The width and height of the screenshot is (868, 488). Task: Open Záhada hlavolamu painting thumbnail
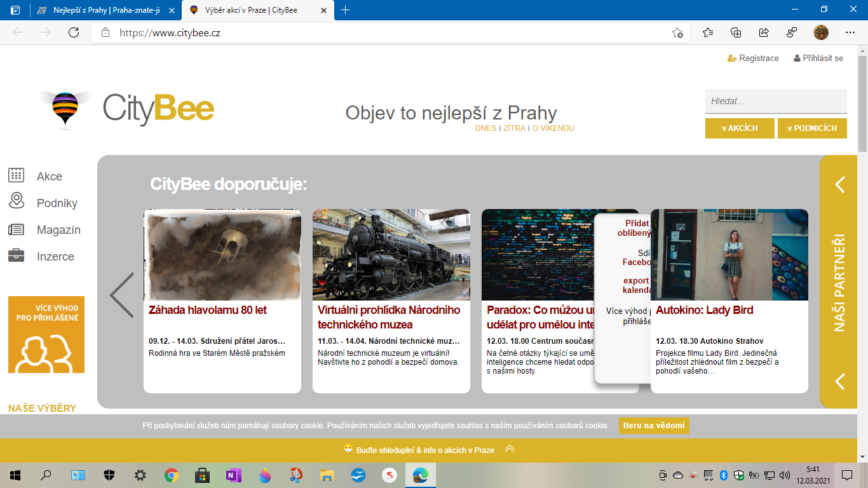click(x=222, y=255)
